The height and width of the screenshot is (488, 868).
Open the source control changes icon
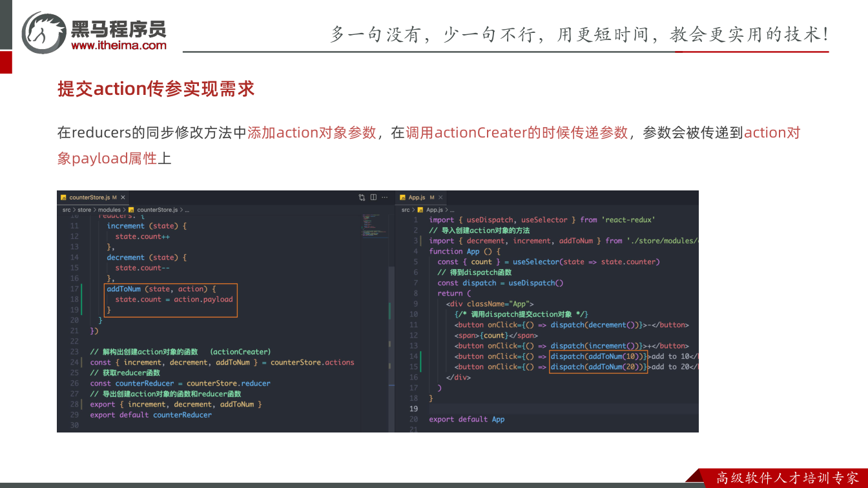click(x=362, y=197)
